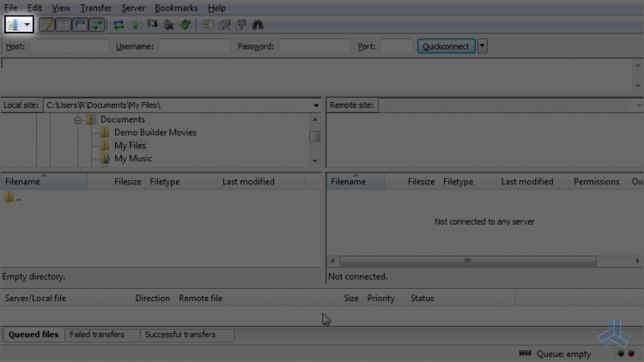Image resolution: width=644 pixels, height=362 pixels.
Task: Click in the Username input field
Action: coord(195,46)
